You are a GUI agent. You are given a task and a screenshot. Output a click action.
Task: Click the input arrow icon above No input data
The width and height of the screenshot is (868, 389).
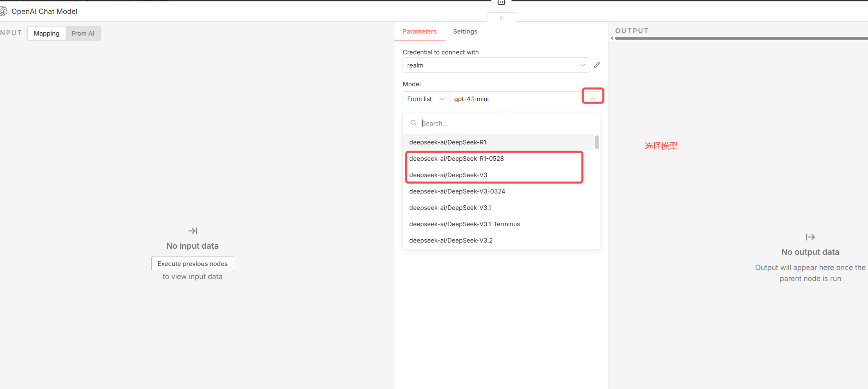[192, 231]
